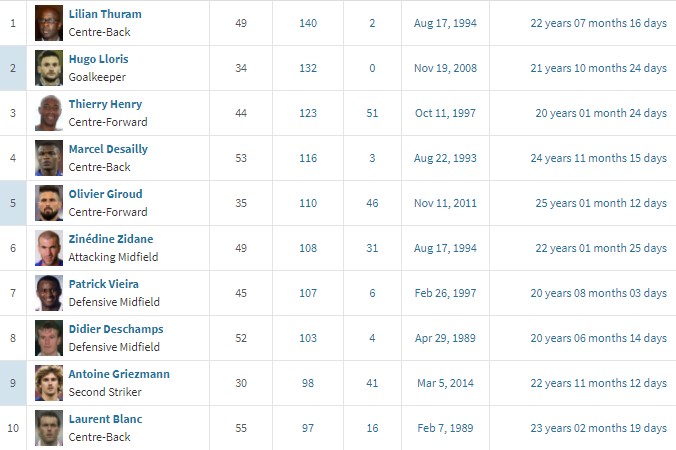676x450 pixels.
Task: Click Didier Deschamps's player photo
Action: pyautogui.click(x=47, y=338)
